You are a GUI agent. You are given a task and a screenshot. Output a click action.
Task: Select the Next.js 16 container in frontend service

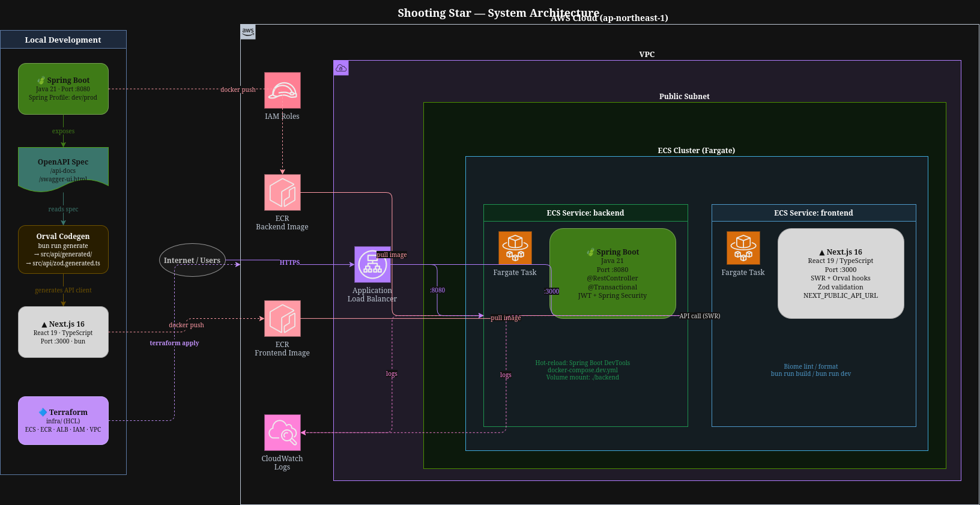[841, 274]
